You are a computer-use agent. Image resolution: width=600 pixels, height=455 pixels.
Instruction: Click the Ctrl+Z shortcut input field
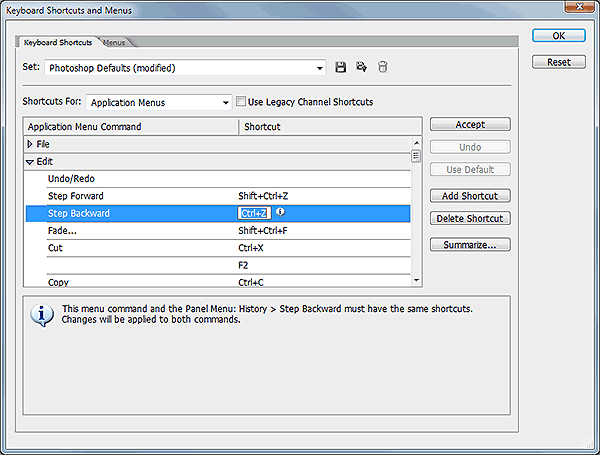(254, 213)
